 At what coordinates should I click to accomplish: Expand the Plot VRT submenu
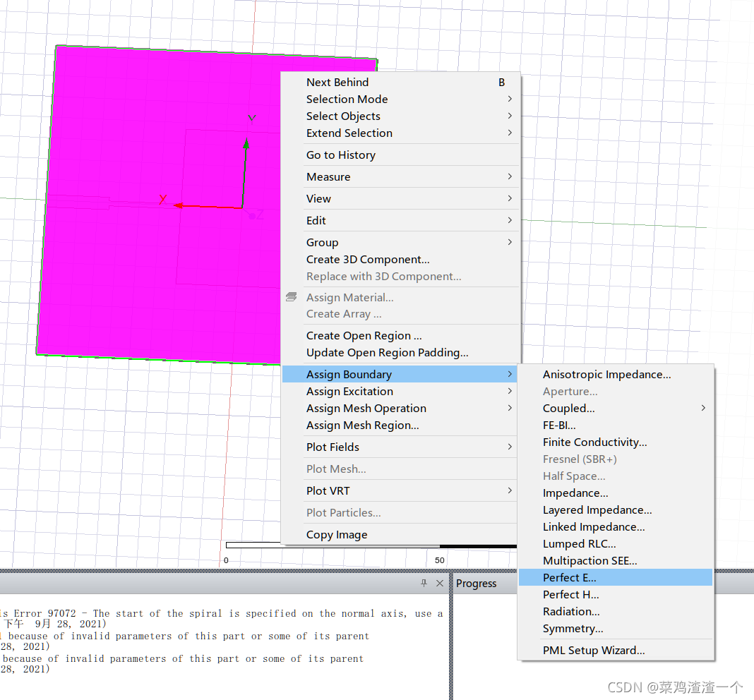click(400, 490)
